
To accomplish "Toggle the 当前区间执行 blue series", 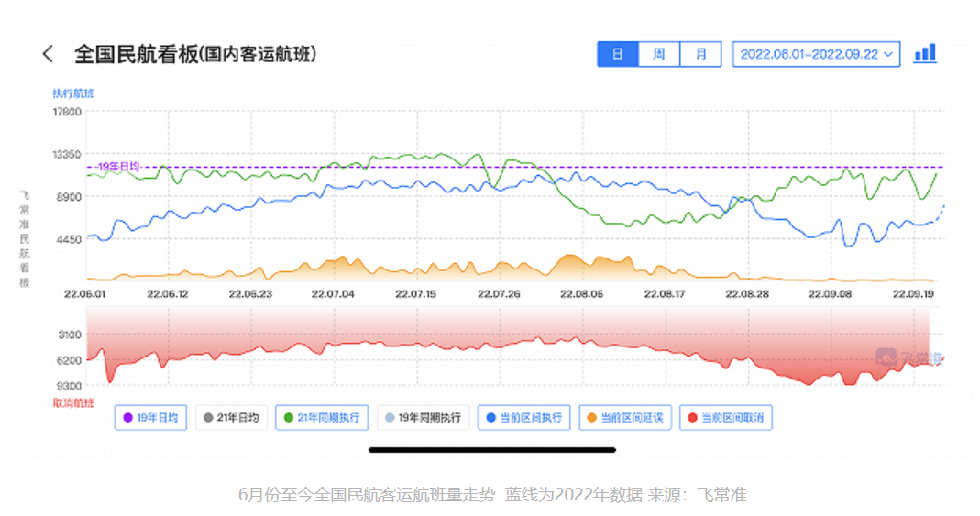I will [524, 418].
